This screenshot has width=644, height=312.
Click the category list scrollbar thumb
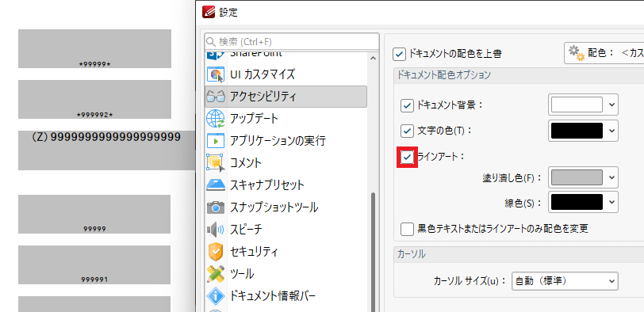(373, 252)
